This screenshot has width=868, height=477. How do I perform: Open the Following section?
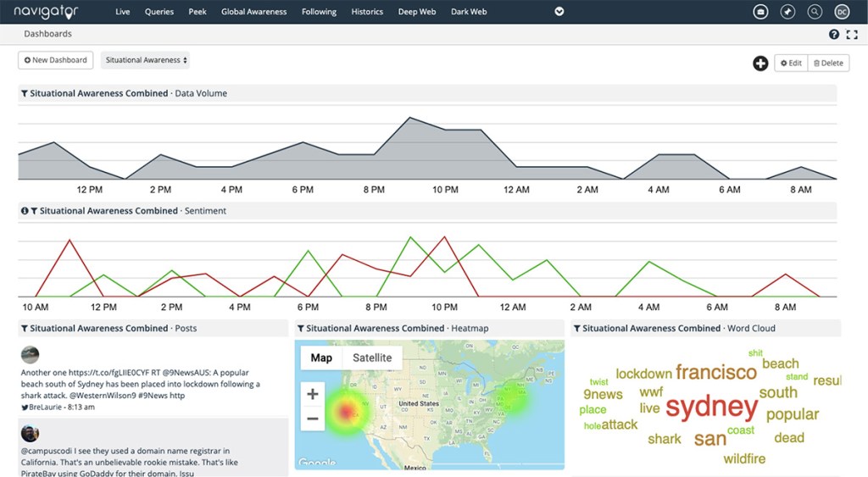pos(319,12)
